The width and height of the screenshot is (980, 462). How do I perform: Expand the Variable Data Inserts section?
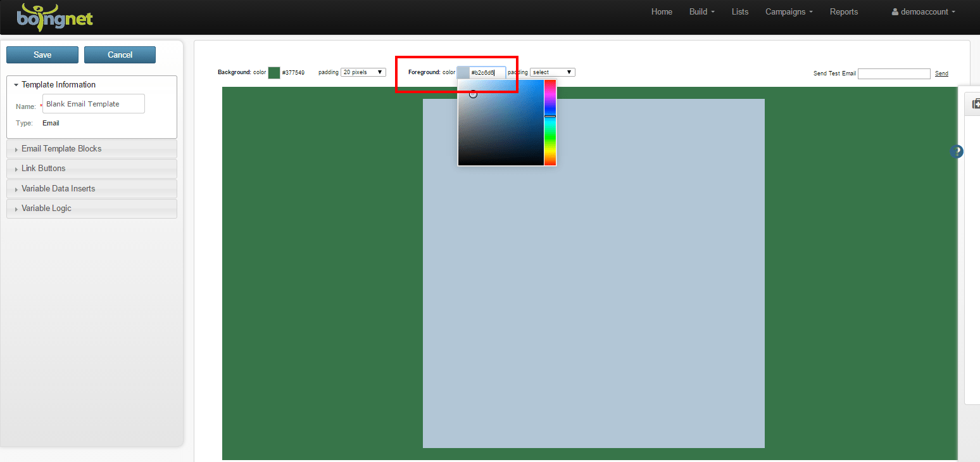pos(58,188)
